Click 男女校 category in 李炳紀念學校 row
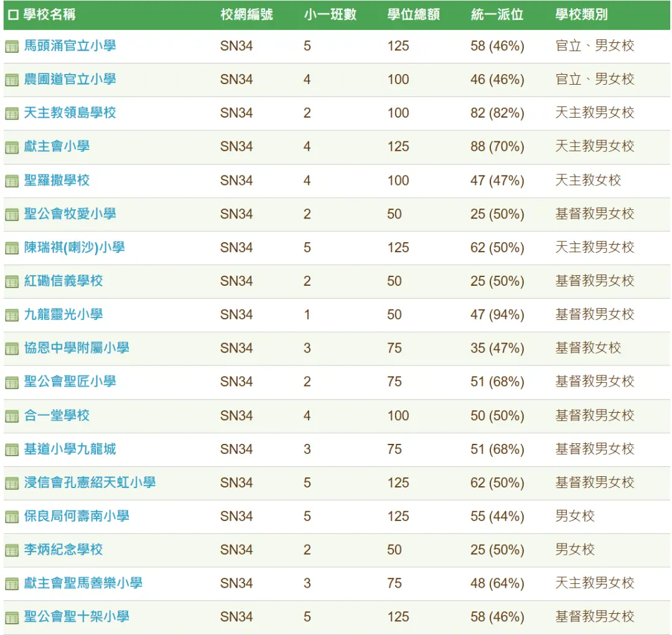672x635 pixels. [575, 549]
